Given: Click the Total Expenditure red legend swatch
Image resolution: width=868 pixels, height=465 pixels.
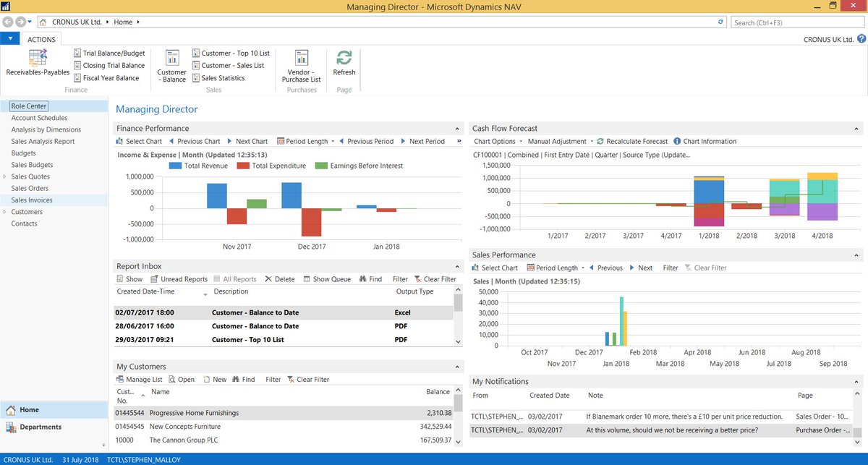Looking at the screenshot, I should (243, 166).
